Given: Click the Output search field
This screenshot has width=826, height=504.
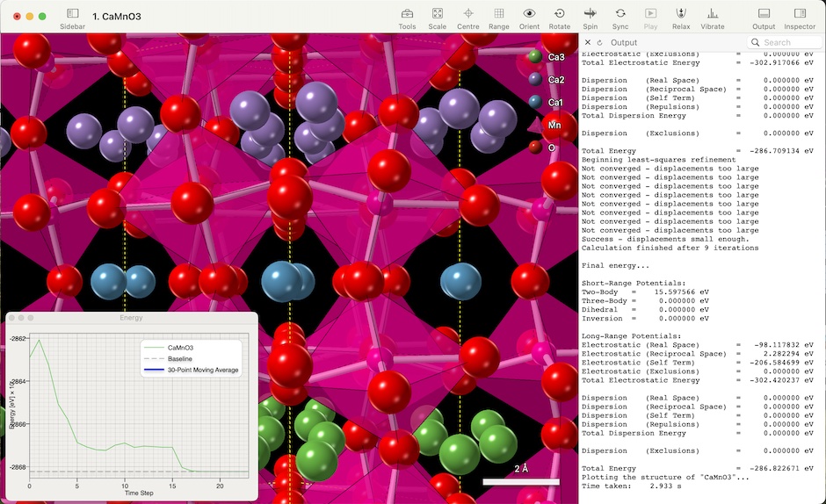Looking at the screenshot, I should pos(788,42).
